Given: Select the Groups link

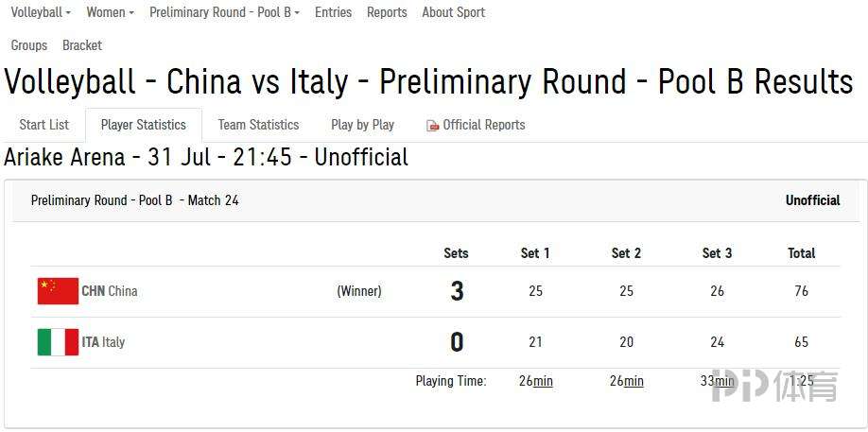Looking at the screenshot, I should point(29,45).
